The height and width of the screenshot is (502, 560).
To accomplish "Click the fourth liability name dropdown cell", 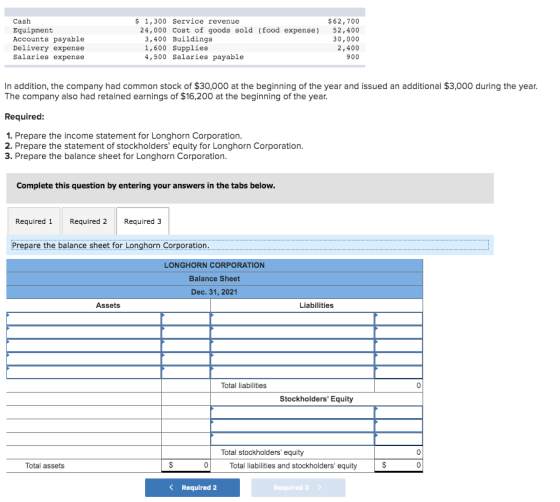I will pyautogui.click(x=292, y=359).
